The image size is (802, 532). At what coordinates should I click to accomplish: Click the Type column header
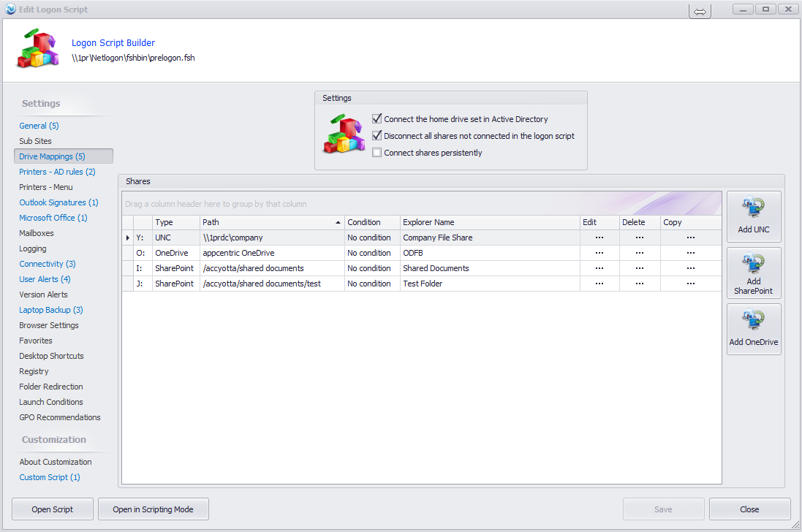[175, 222]
